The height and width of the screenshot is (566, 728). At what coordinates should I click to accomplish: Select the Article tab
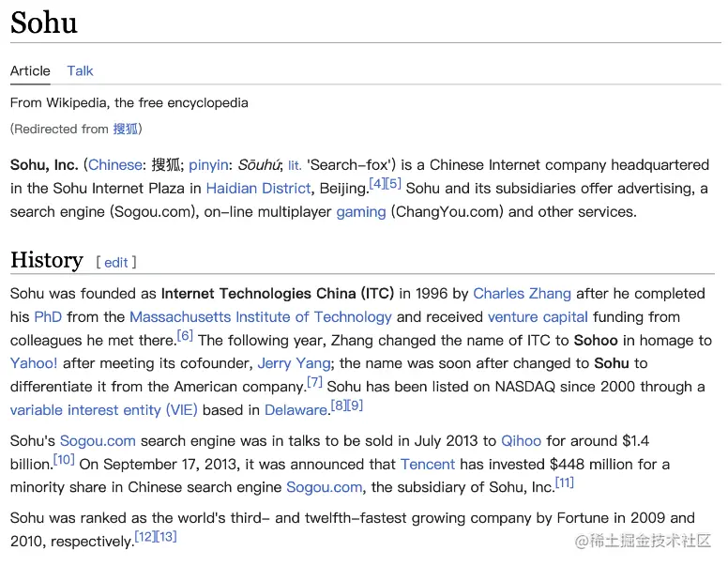point(30,71)
